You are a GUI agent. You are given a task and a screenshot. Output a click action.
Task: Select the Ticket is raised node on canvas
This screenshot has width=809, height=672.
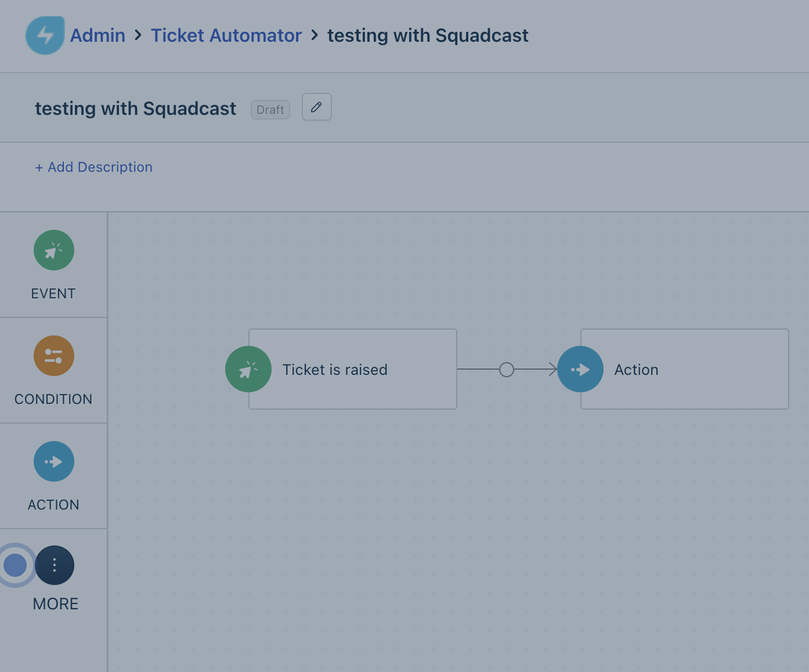point(352,369)
